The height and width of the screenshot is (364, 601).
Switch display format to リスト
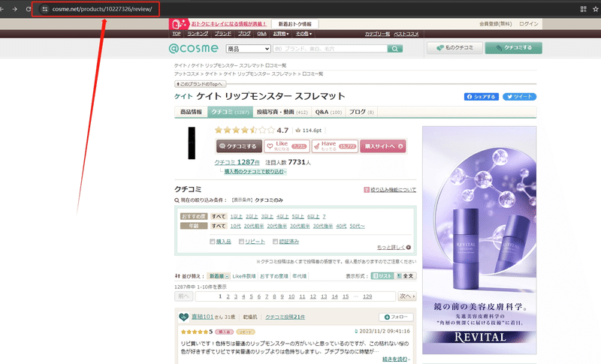pos(382,276)
